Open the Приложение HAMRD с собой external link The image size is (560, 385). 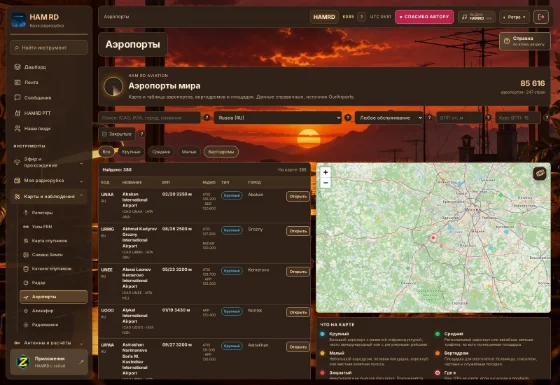(x=49, y=362)
